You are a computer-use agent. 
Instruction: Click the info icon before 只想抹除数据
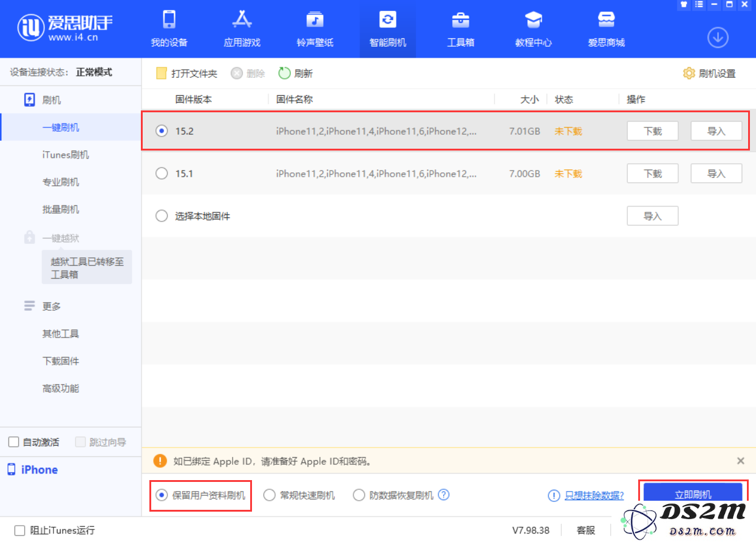click(554, 495)
